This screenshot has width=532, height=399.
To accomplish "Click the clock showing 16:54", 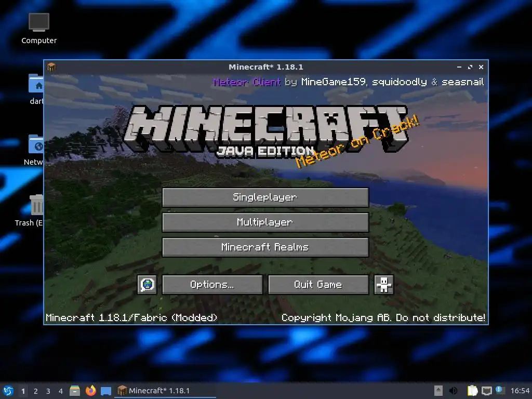I will click(x=520, y=391).
